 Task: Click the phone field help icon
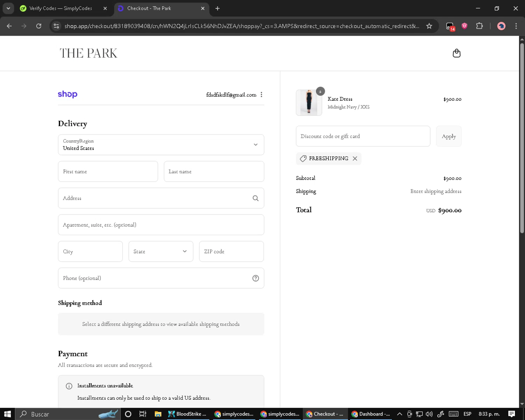(255, 278)
